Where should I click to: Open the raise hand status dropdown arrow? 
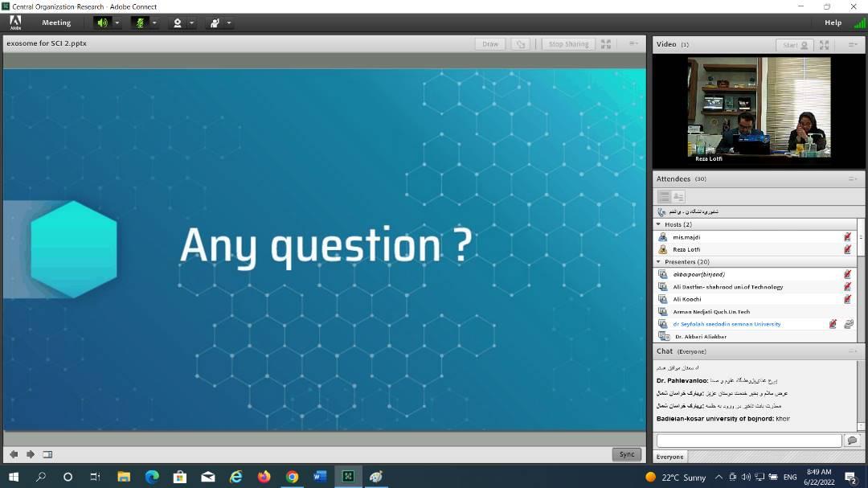point(229,23)
